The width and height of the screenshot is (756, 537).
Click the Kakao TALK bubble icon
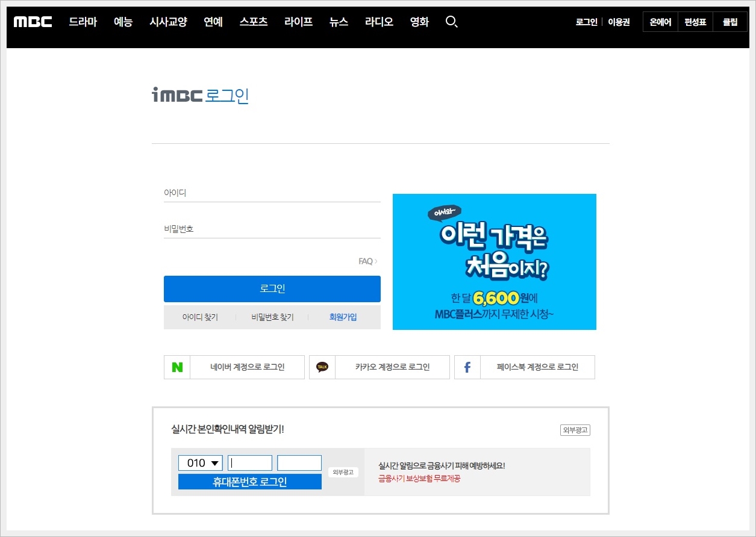[322, 367]
